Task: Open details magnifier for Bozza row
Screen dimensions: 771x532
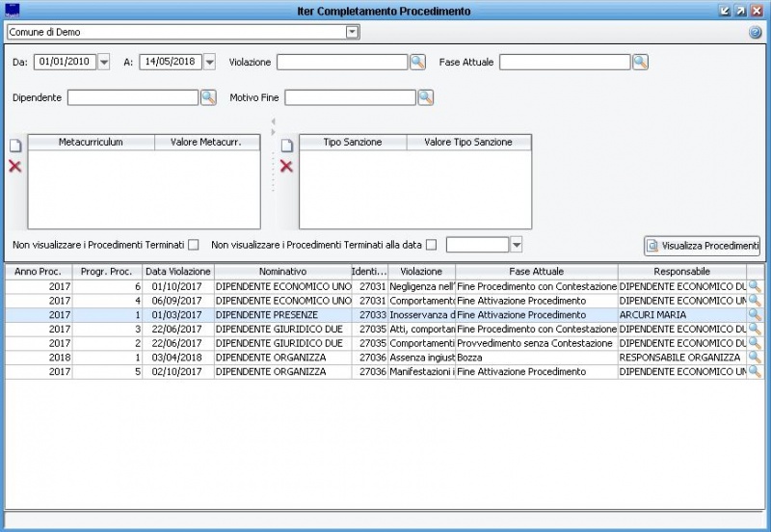Action: 755,358
